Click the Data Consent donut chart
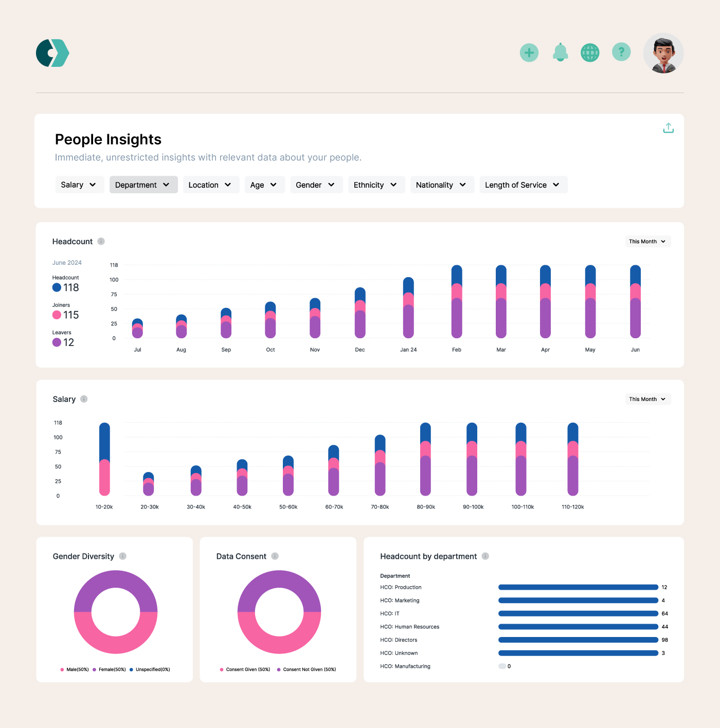This screenshot has width=720, height=728. coord(279,612)
